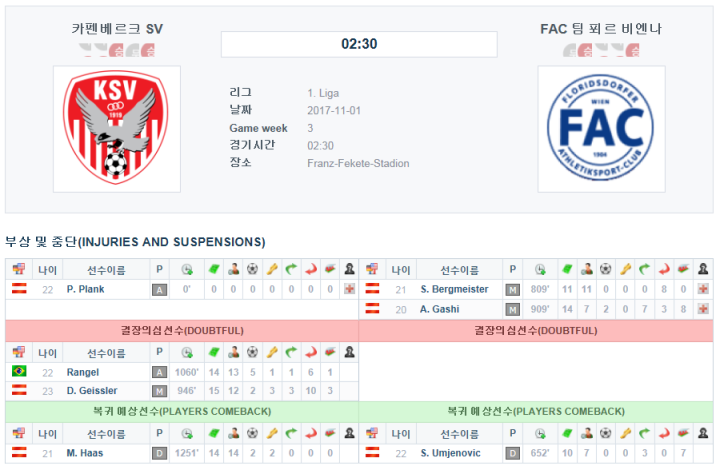This screenshot has width=720, height=474.
Task: Click the 02:30 kickoff time box
Action: pyautogui.click(x=359, y=44)
